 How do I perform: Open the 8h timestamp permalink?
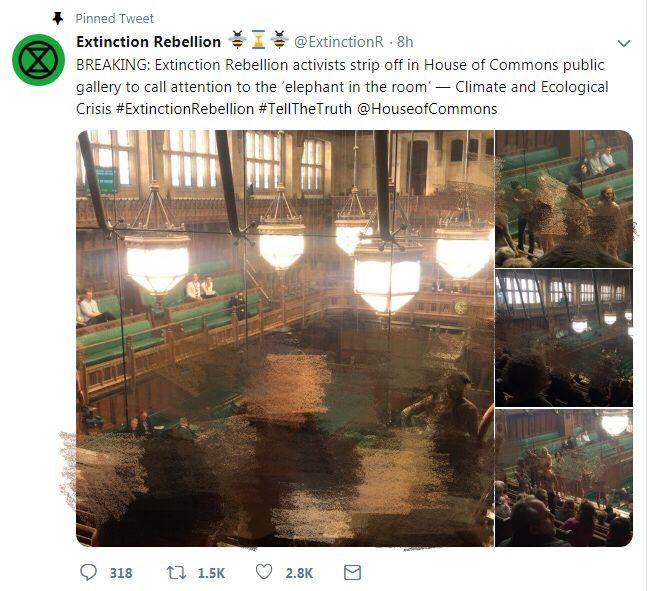pos(405,42)
